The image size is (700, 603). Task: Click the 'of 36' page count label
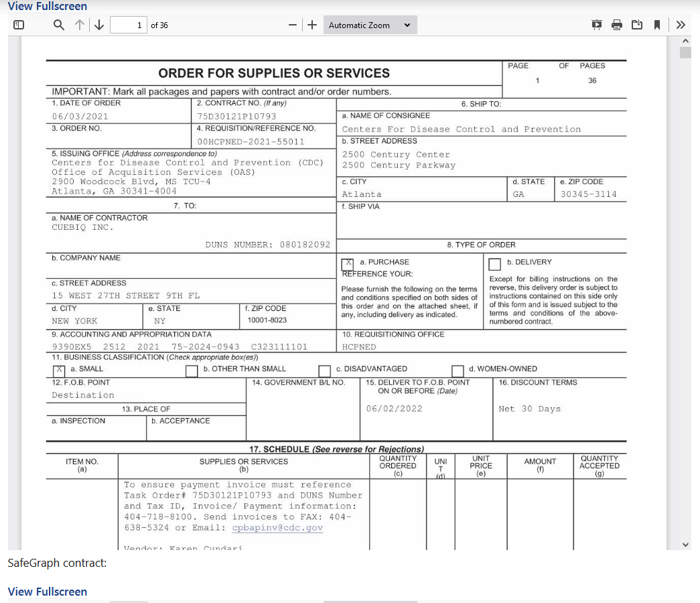pos(159,25)
